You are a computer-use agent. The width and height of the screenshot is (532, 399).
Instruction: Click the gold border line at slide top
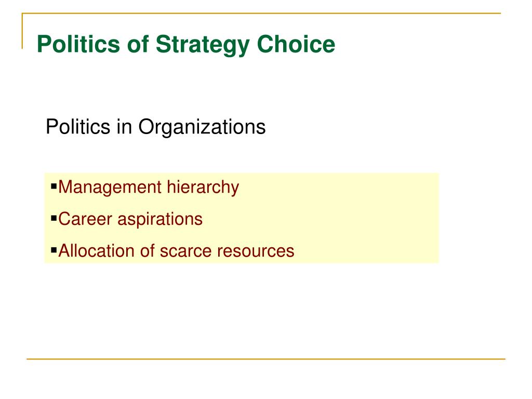[261, 13]
